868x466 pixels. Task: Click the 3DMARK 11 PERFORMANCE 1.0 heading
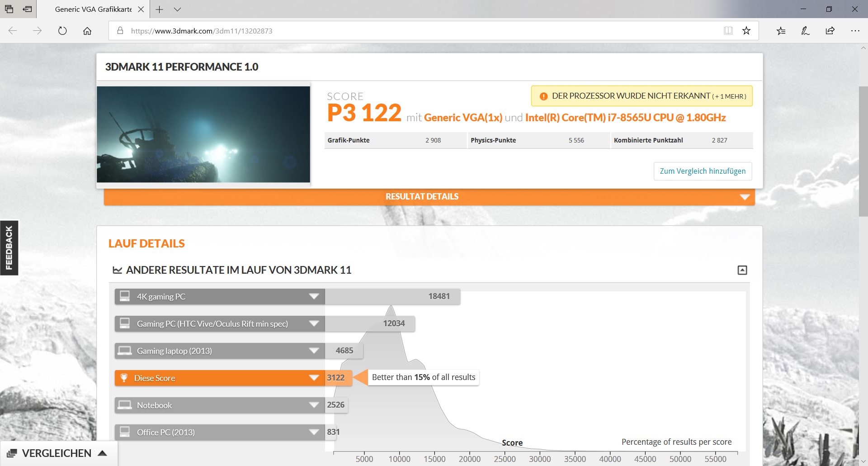click(181, 67)
